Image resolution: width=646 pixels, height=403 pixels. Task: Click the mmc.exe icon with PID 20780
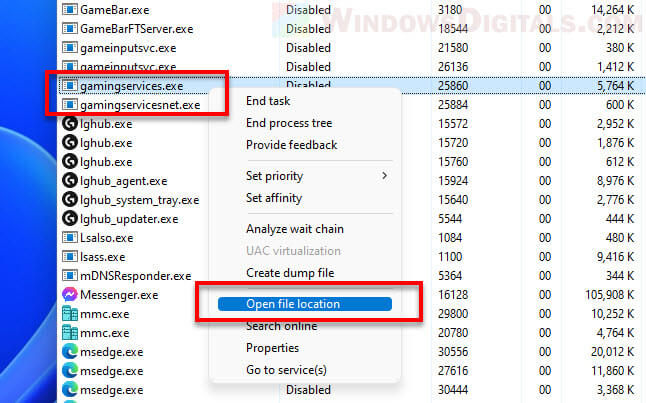[70, 333]
